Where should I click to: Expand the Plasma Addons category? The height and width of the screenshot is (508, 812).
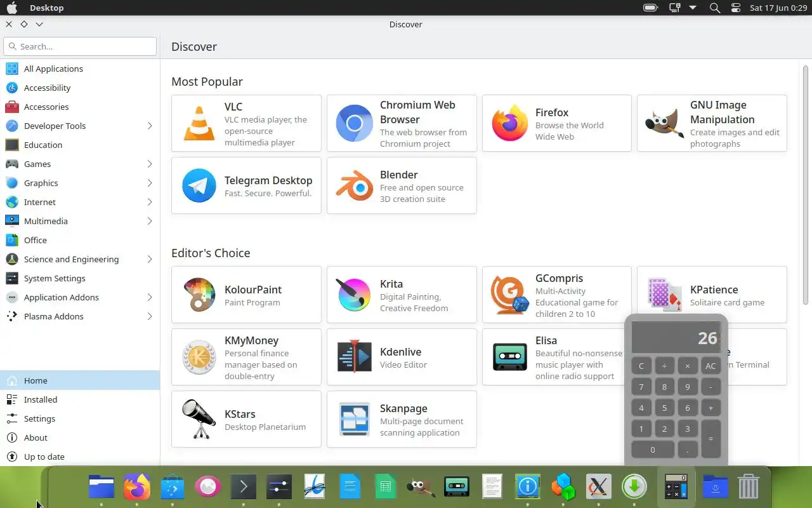[150, 316]
